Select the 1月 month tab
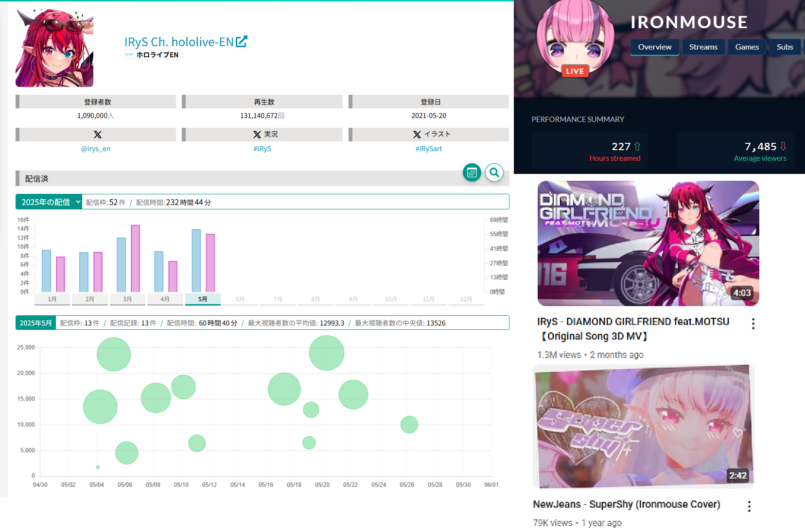 click(52, 299)
